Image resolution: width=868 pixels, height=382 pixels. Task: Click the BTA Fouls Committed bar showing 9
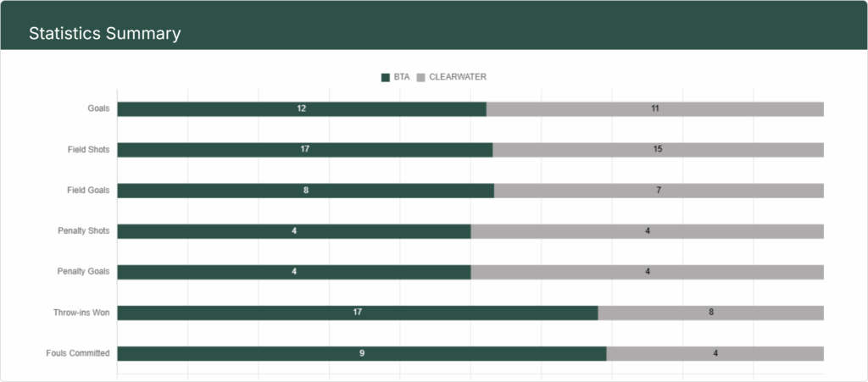[362, 353]
